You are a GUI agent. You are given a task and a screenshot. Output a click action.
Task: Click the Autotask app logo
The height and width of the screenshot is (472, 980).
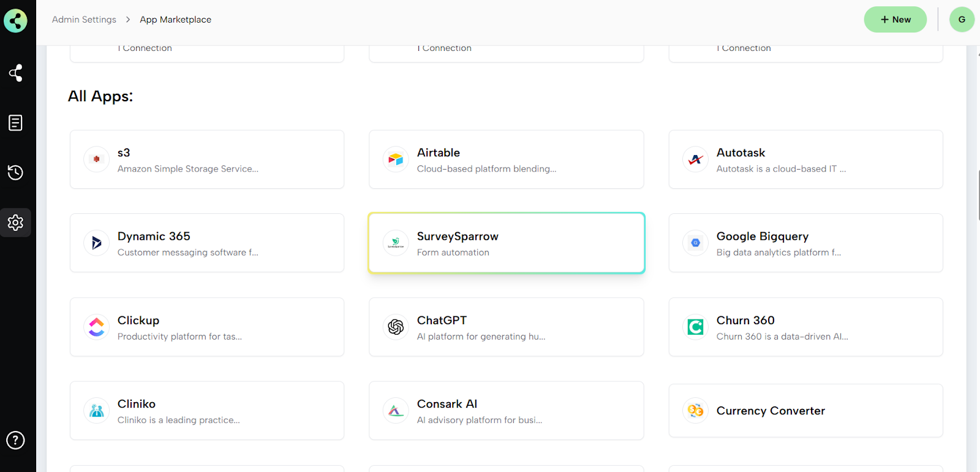[x=695, y=159]
